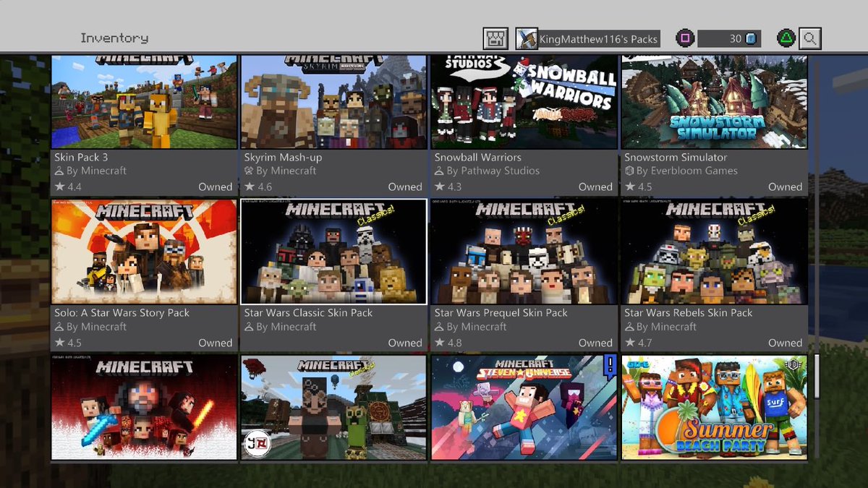Click the star icon beside rating 4.3
Viewport: 868px width, 488px height.
[440, 187]
